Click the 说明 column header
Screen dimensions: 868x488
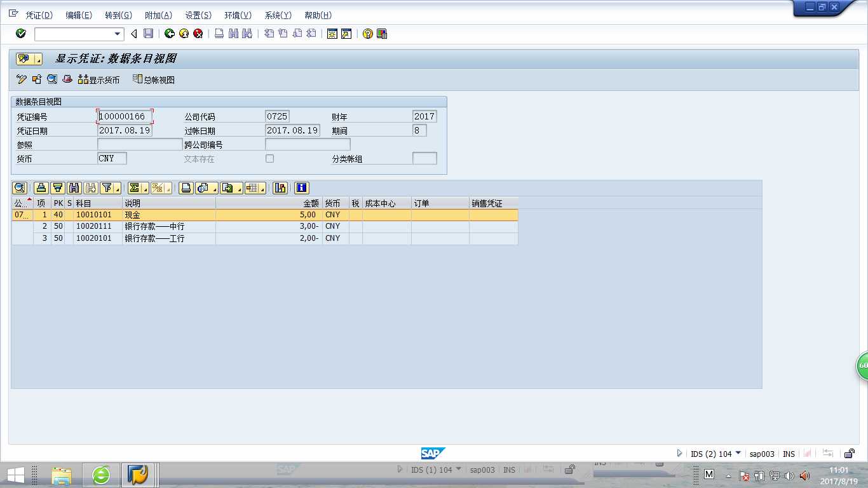[x=169, y=203]
